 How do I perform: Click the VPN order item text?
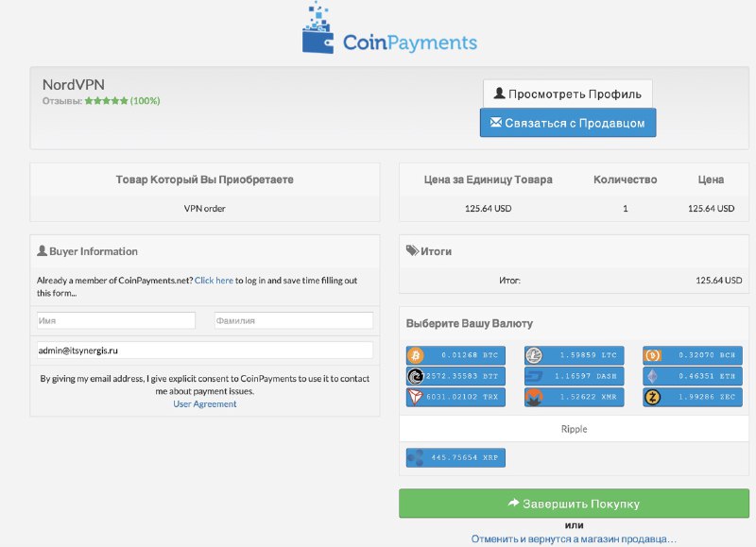(205, 209)
